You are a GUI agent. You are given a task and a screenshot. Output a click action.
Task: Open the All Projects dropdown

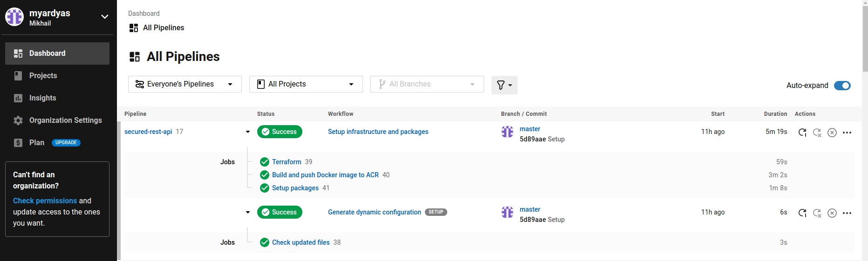click(306, 84)
